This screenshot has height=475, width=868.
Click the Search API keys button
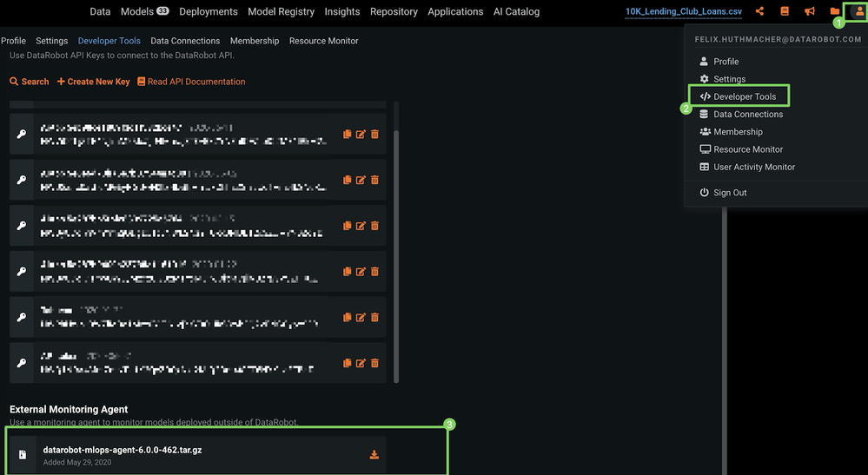[x=30, y=82]
